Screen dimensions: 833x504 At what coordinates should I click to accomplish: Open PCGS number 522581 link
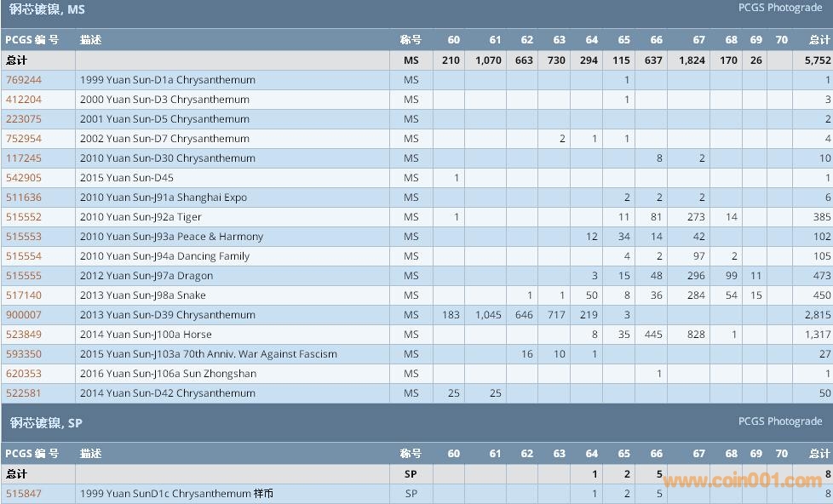[23, 393]
